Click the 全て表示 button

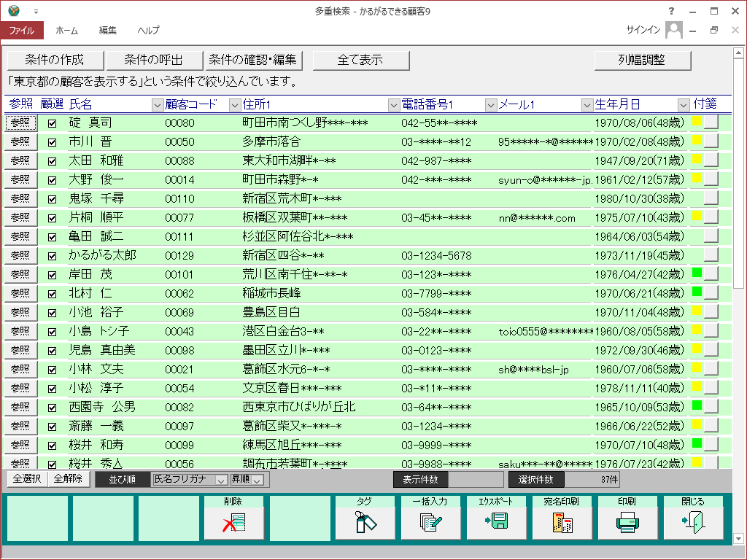[360, 60]
